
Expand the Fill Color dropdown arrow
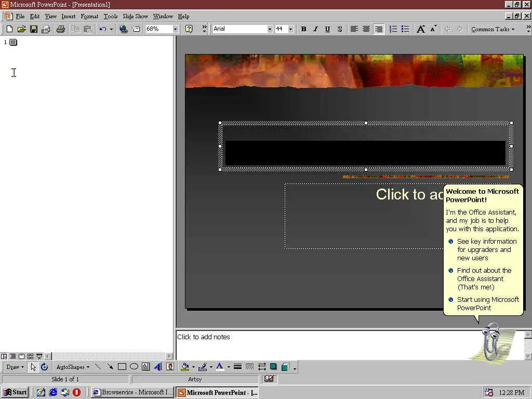pyautogui.click(x=193, y=367)
